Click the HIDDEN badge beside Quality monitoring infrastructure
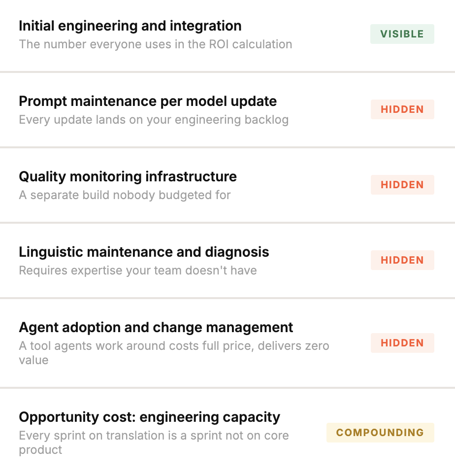Image resolution: width=455 pixels, height=476 pixels. pos(402,185)
